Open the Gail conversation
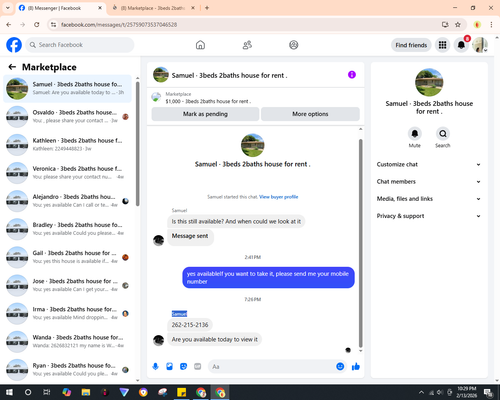The height and width of the screenshot is (400, 500). pos(68,257)
